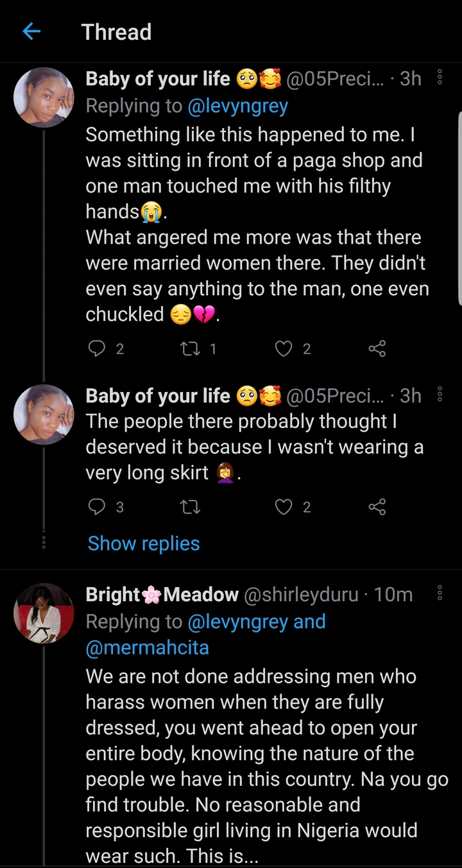
Task: Reply to the paga shop tweet
Action: coord(96,348)
